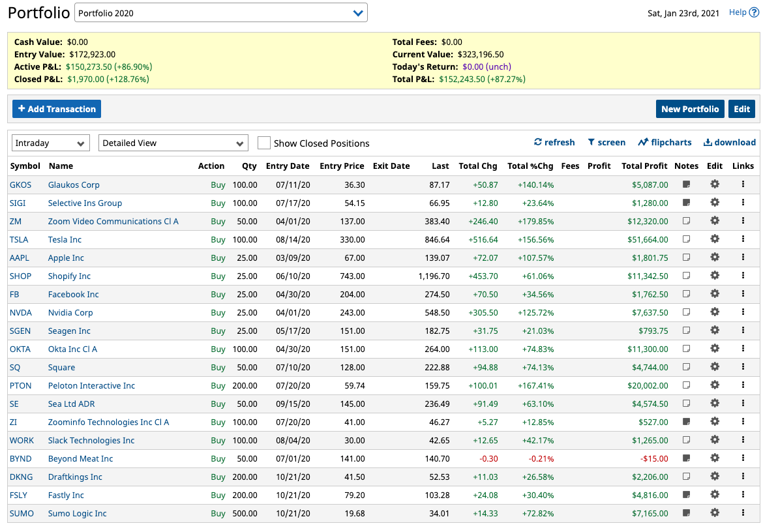Image resolution: width=778 pixels, height=532 pixels.
Task: Click edit gear for OKTA row
Action: [715, 349]
